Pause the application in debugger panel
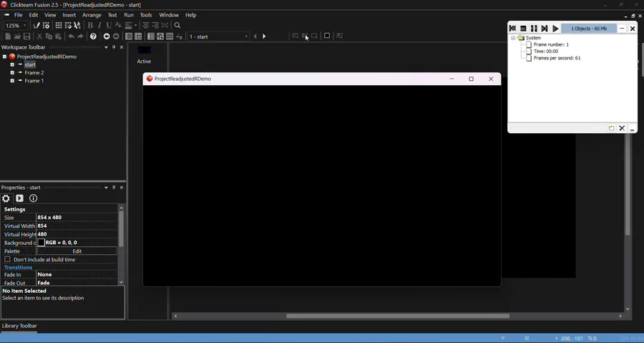Screen dimensions: 644x343 [534, 29]
